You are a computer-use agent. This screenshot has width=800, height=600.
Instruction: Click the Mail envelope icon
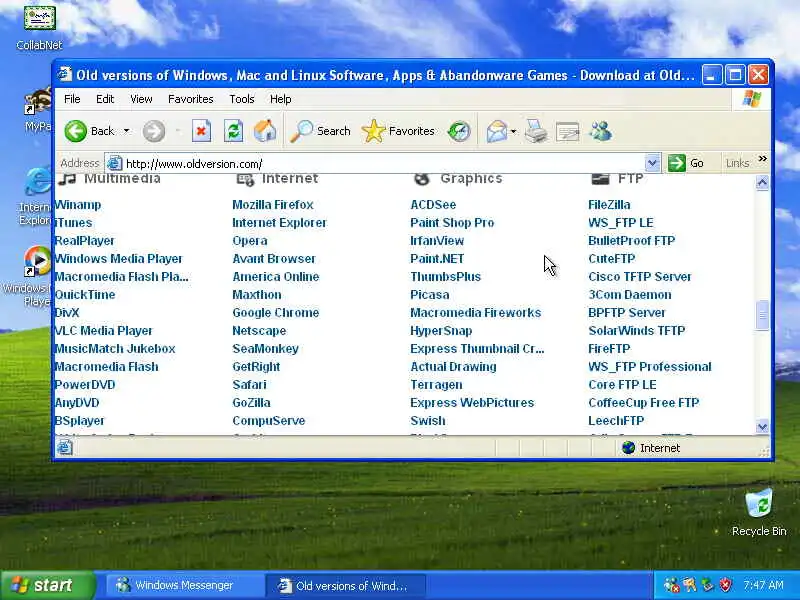[x=496, y=131]
